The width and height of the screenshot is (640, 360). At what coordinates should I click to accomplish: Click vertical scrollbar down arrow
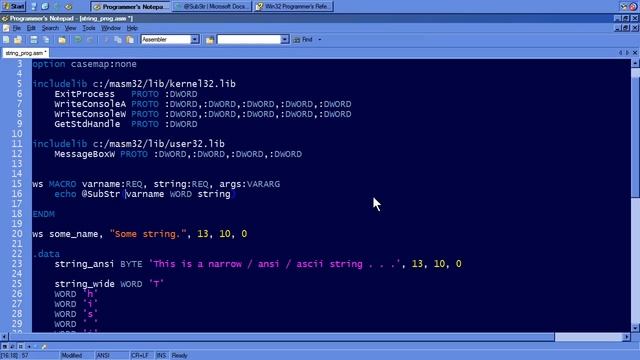635,328
